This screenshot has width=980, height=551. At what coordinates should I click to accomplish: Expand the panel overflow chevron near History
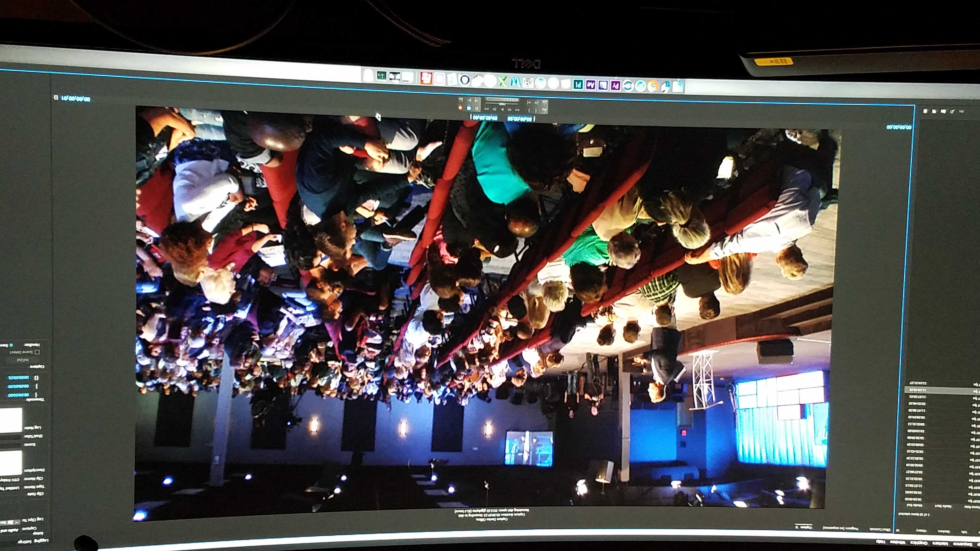[x=897, y=530]
